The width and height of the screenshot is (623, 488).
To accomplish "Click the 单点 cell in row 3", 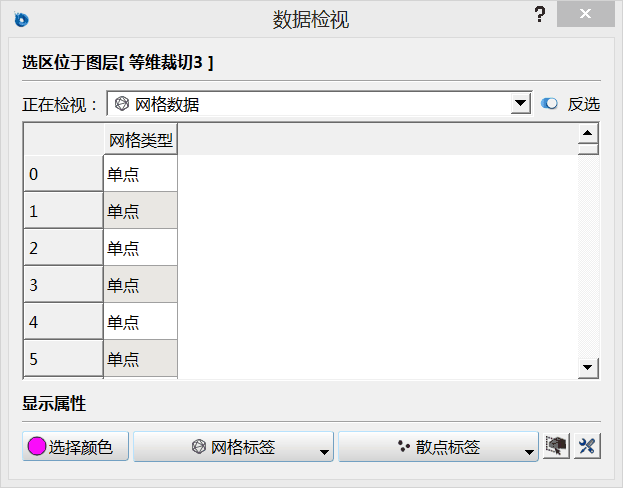I will [x=141, y=285].
